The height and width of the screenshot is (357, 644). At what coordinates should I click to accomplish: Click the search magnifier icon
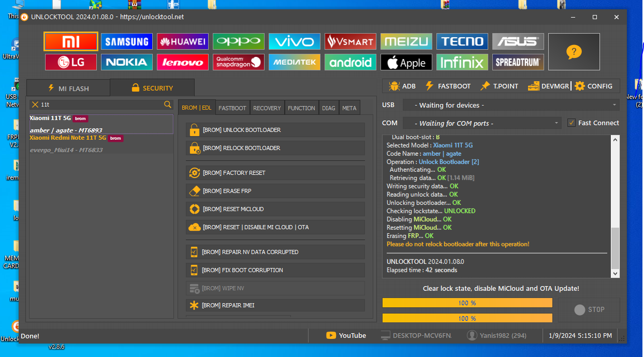point(168,105)
